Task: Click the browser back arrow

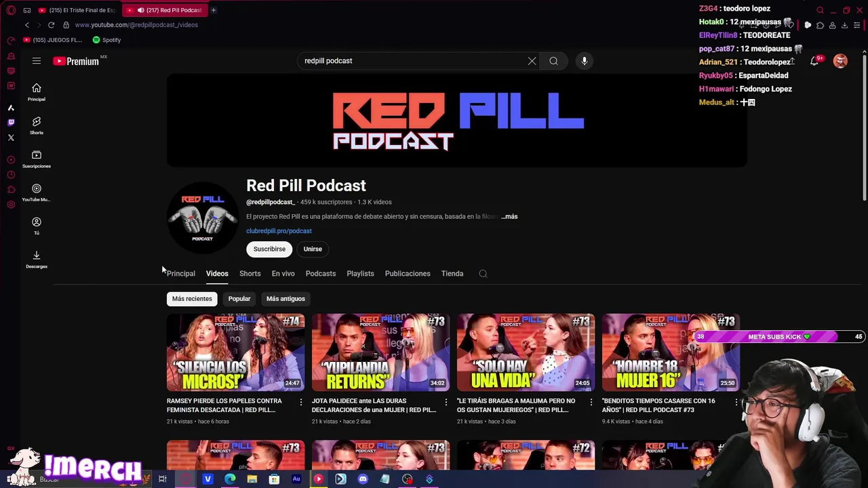Action: pyautogui.click(x=27, y=25)
